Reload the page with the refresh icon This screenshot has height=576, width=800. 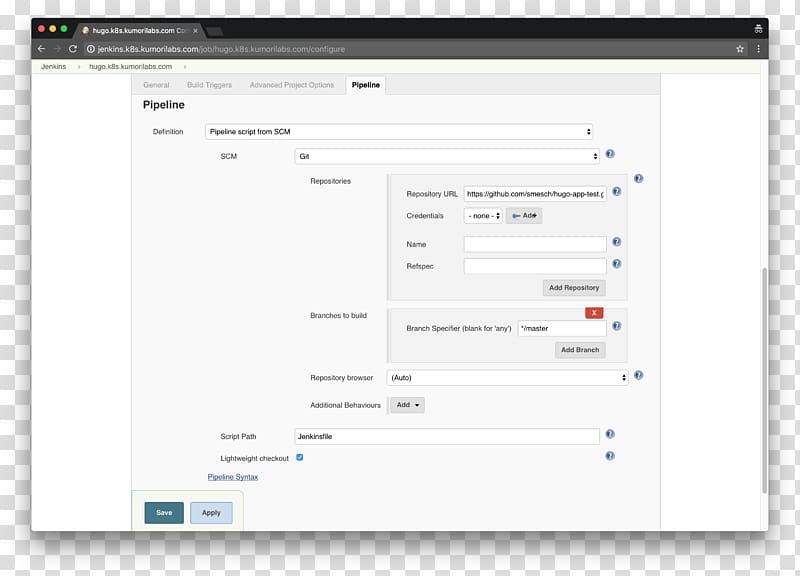point(73,49)
